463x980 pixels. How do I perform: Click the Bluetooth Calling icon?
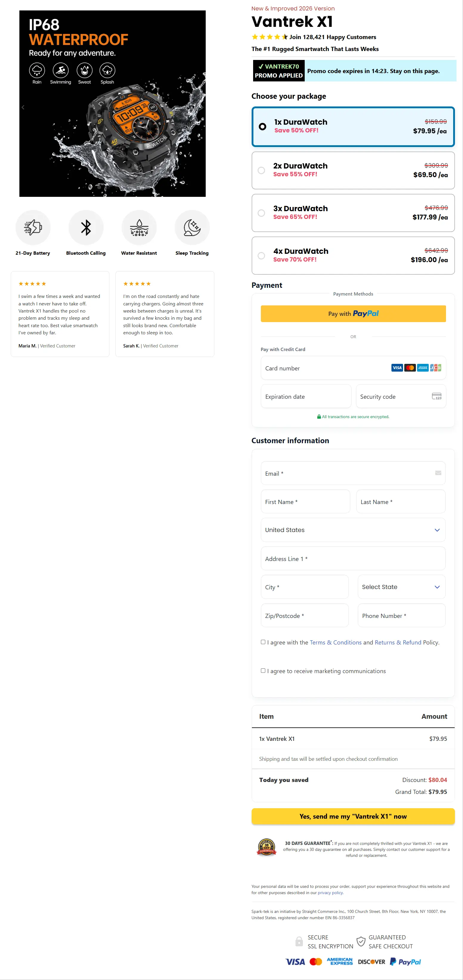[x=86, y=228]
